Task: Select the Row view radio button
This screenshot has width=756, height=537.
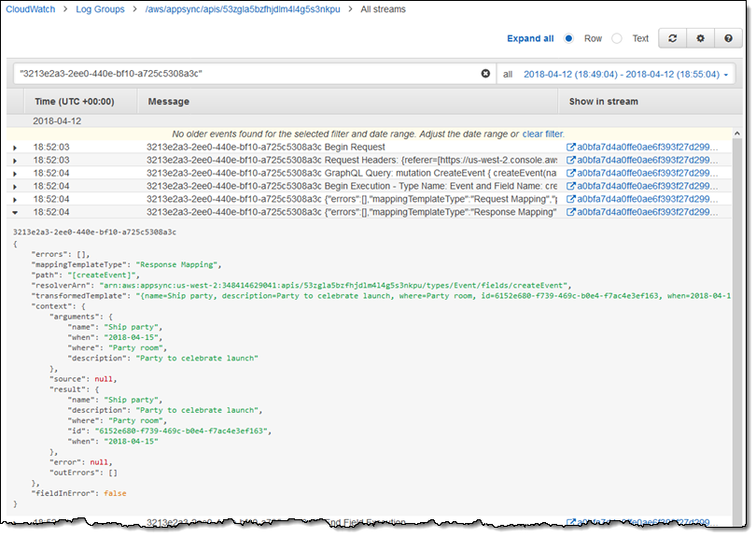Action: 568,39
